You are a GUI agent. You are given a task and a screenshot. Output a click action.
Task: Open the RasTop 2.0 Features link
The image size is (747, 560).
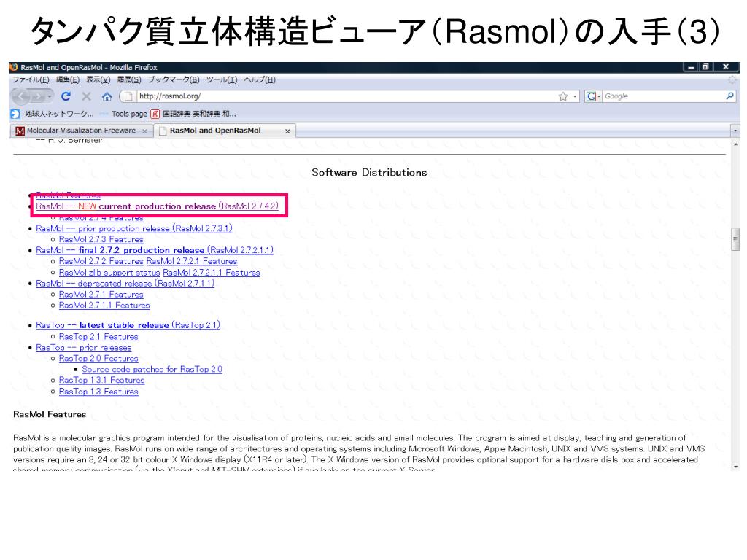98,359
